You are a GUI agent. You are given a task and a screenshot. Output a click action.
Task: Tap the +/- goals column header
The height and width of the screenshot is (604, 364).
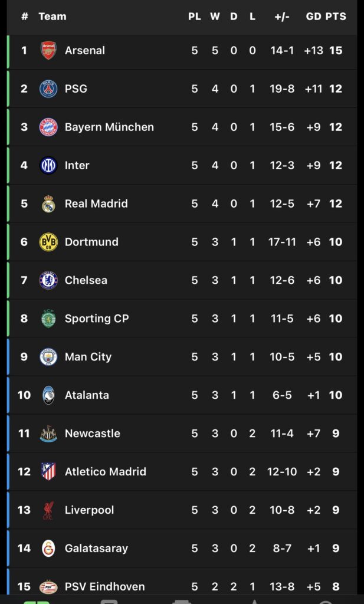(282, 17)
